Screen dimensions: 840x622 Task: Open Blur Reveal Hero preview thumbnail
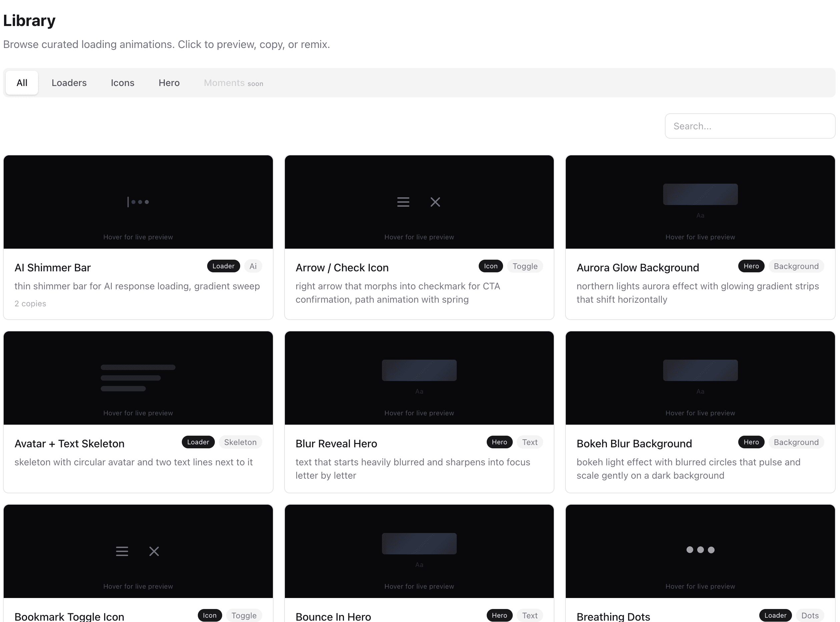tap(419, 378)
